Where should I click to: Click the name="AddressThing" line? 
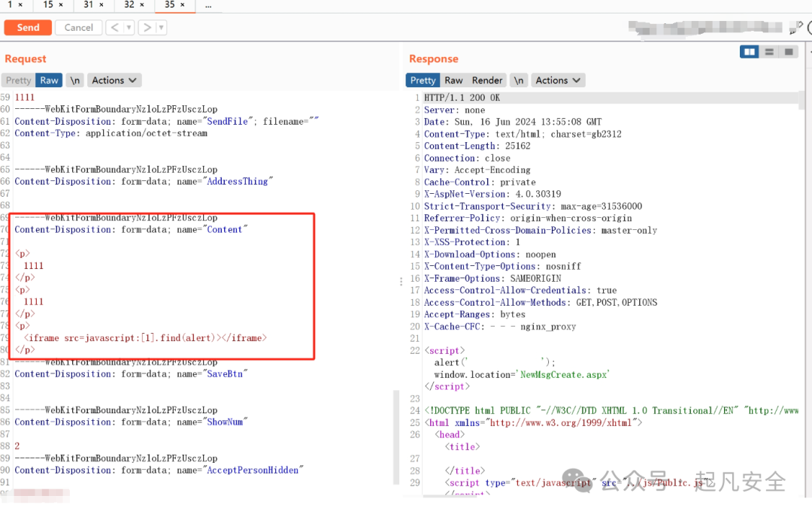(x=144, y=181)
